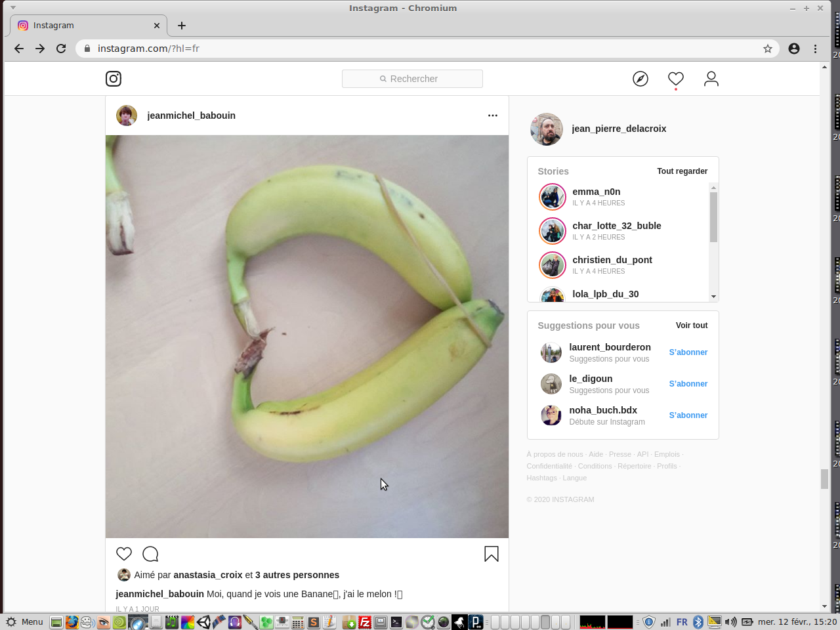Click the Rechercher search field
Screen dimensions: 840x630
(412, 79)
